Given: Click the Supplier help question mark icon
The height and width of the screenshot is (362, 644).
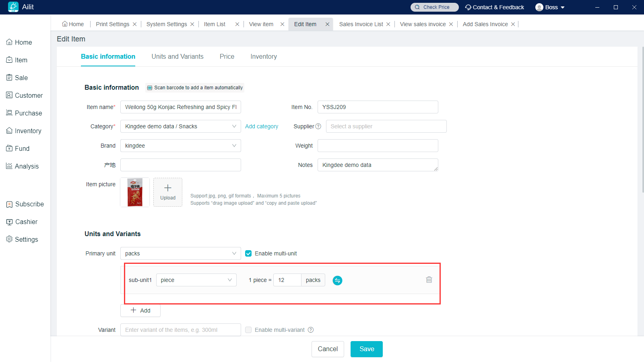Looking at the screenshot, I should [x=318, y=126].
